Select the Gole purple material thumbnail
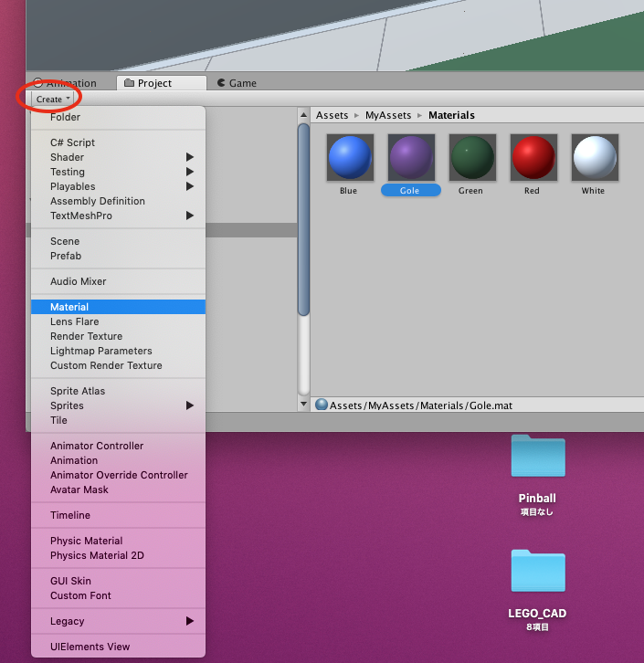 (411, 157)
